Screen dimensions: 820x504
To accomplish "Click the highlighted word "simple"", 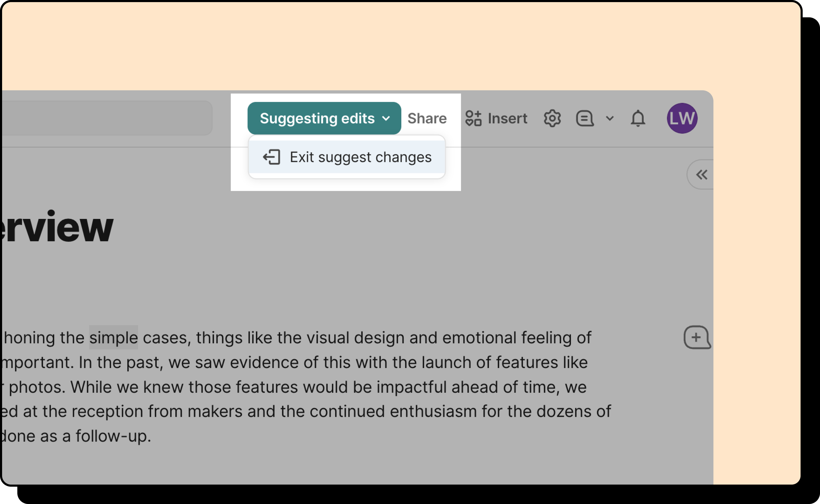I will 113,337.
